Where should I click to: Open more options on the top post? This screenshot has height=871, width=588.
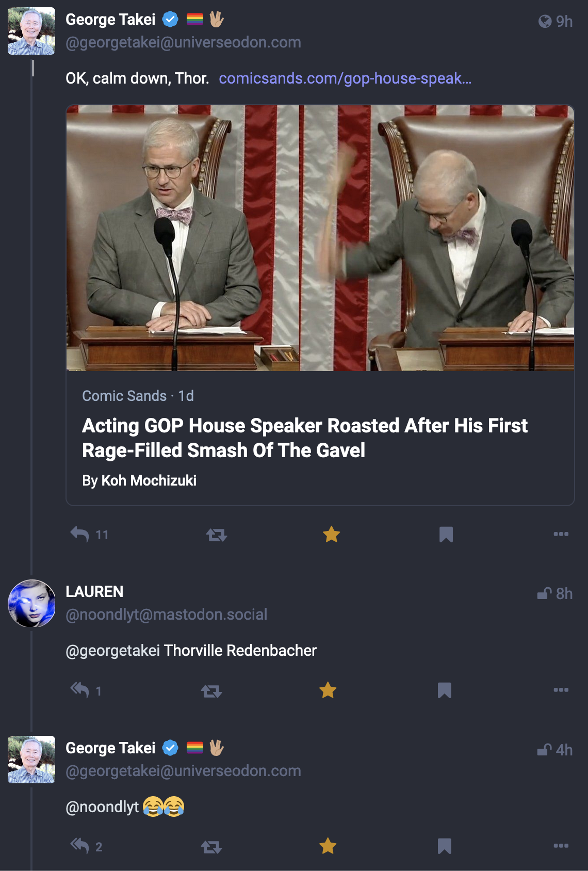click(561, 534)
